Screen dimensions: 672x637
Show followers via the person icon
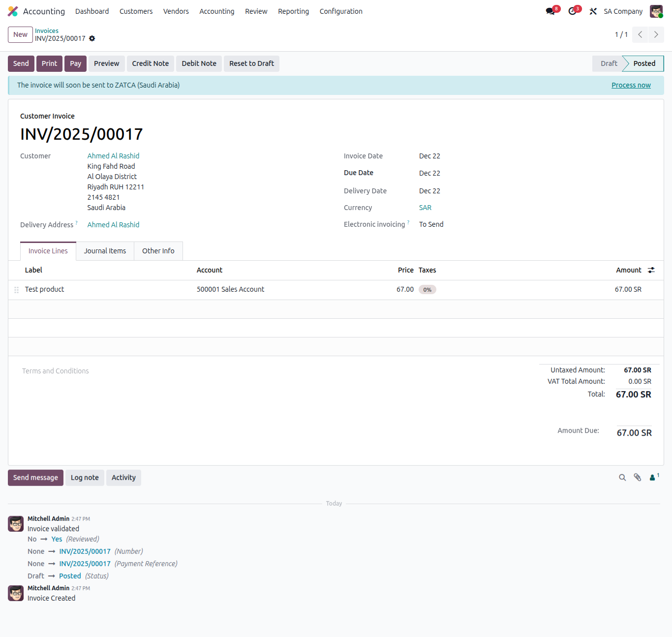point(653,478)
